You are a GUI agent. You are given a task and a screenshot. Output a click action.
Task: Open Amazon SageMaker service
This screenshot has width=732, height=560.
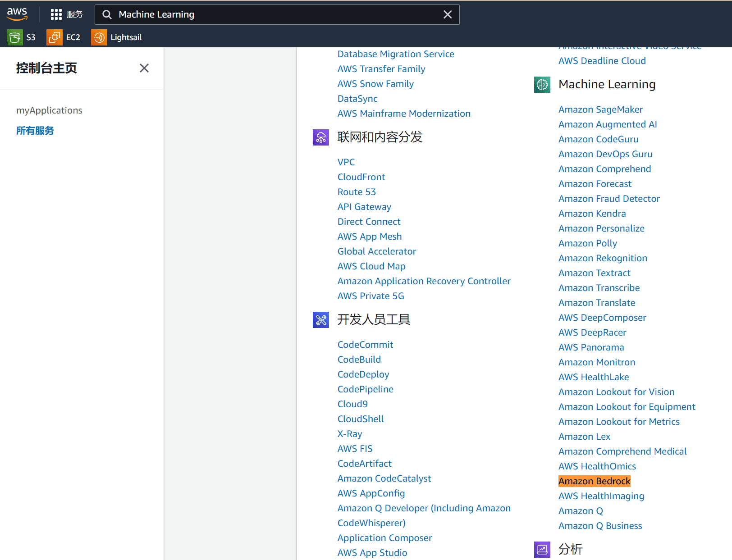pyautogui.click(x=600, y=109)
